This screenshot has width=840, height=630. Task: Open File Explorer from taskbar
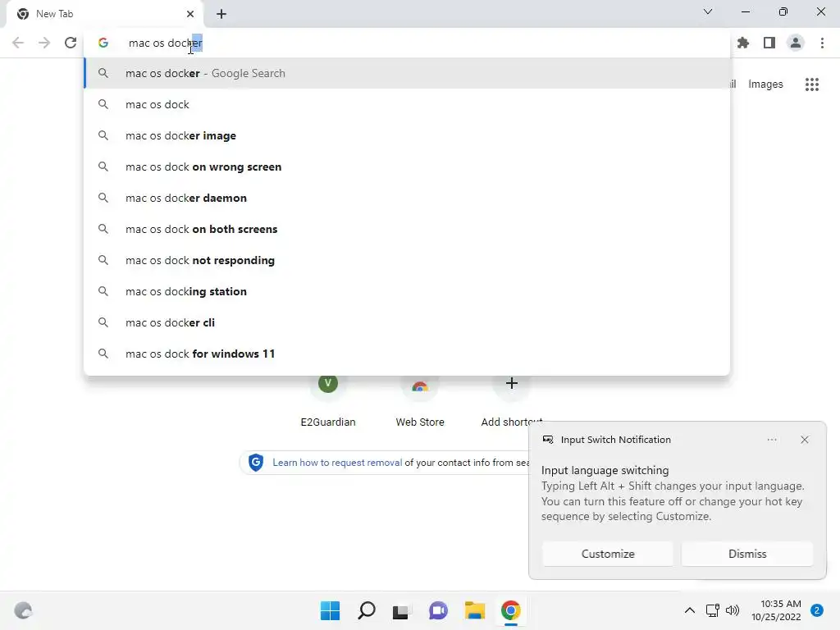[475, 610]
